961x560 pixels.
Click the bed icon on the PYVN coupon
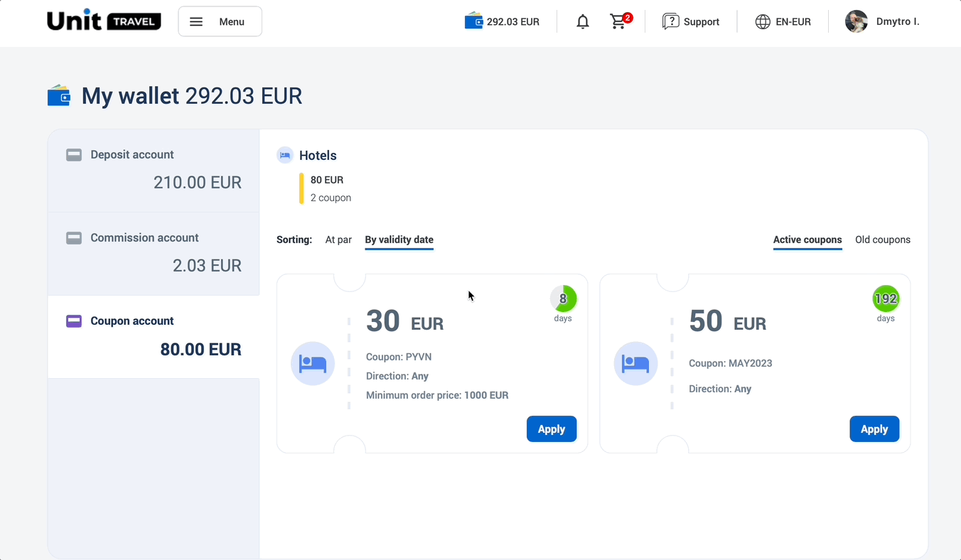pos(313,363)
